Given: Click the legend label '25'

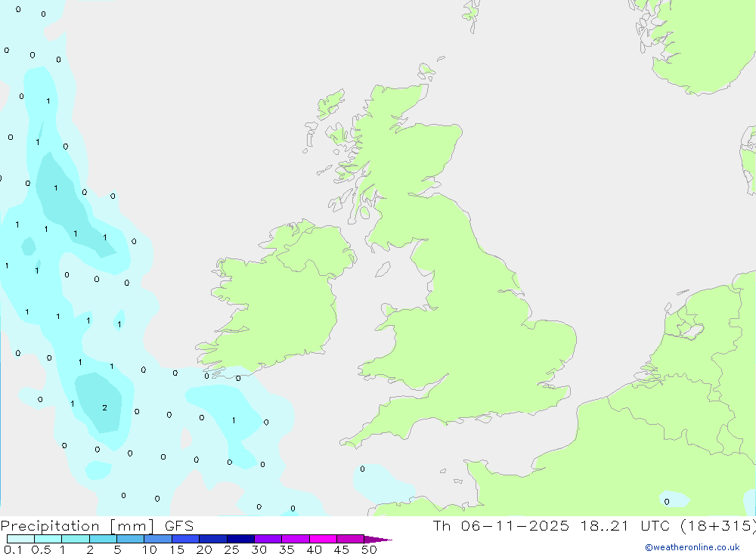Looking at the screenshot, I should (232, 549).
